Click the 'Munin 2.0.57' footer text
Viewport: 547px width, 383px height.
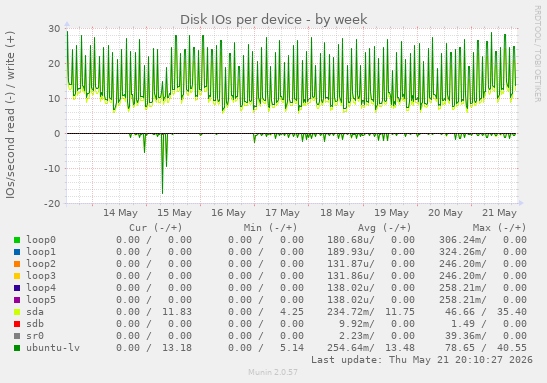pos(273,373)
